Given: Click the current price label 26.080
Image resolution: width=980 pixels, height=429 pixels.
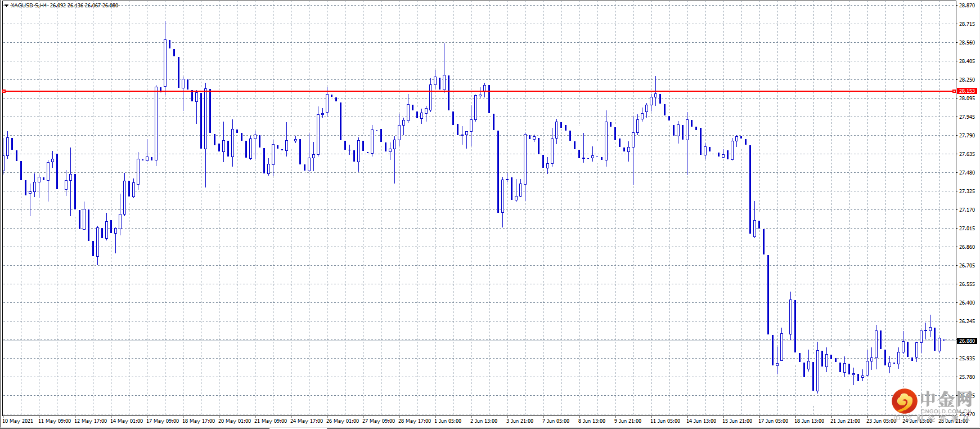Looking at the screenshot, I should [967, 341].
